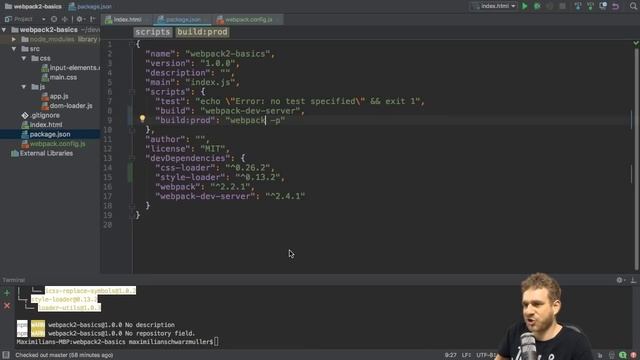The height and width of the screenshot is (360, 640).
Task: Collapse the js folder
Action: coord(24,87)
